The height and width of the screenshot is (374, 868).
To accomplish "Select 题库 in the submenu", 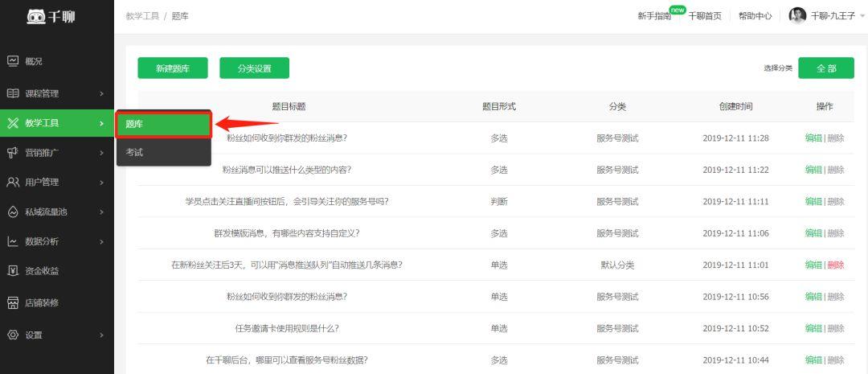I will click(163, 125).
